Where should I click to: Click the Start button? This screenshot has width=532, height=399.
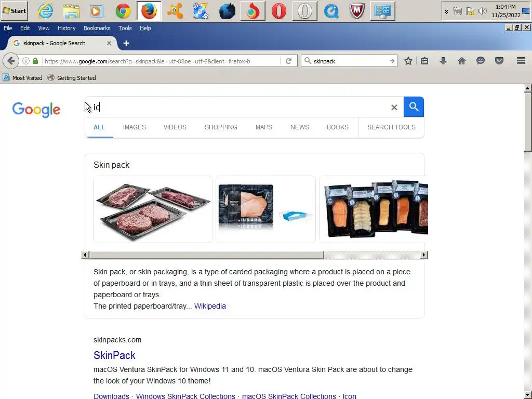tap(14, 11)
